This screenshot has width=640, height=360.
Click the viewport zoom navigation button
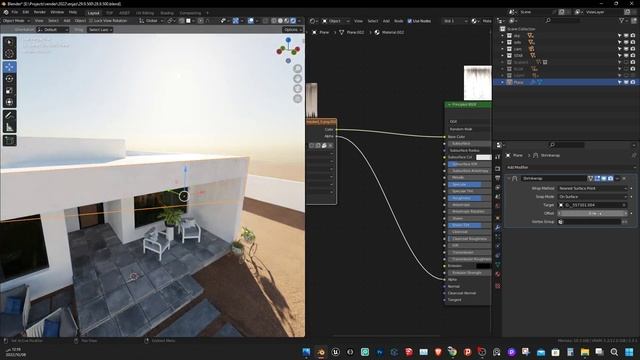pos(298,69)
